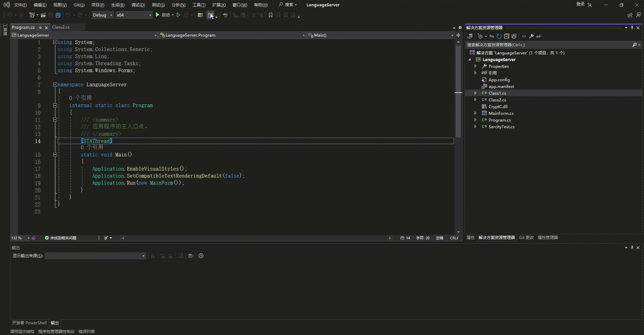This screenshot has height=335, width=644.
Task: Select CryptC.dll in Solution Explorer
Action: (x=498, y=106)
